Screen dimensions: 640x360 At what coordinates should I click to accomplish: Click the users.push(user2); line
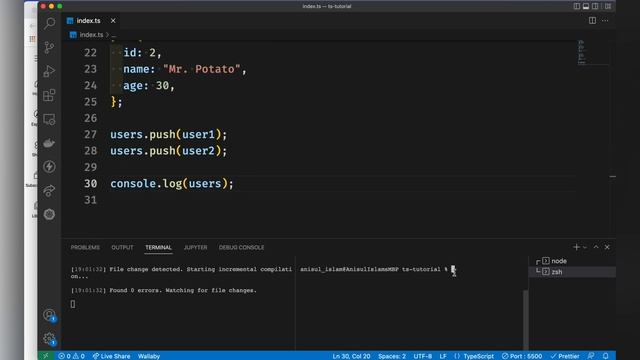pos(169,151)
